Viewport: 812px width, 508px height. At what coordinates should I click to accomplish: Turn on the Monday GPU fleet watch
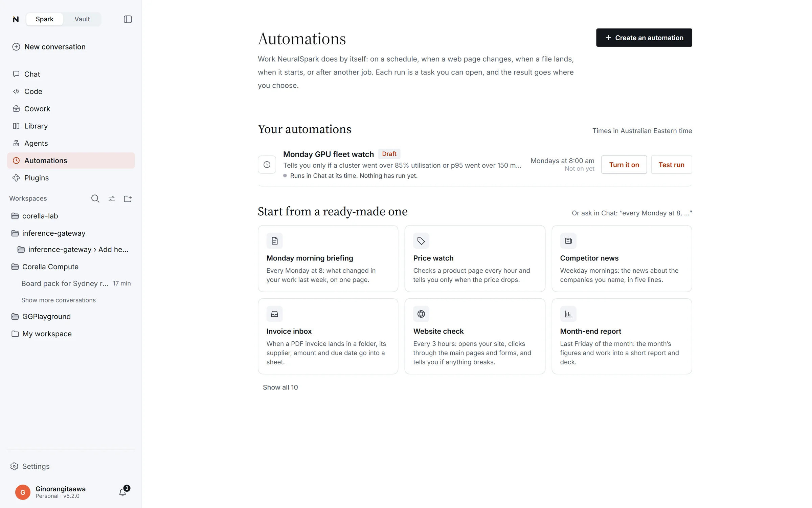click(x=624, y=165)
